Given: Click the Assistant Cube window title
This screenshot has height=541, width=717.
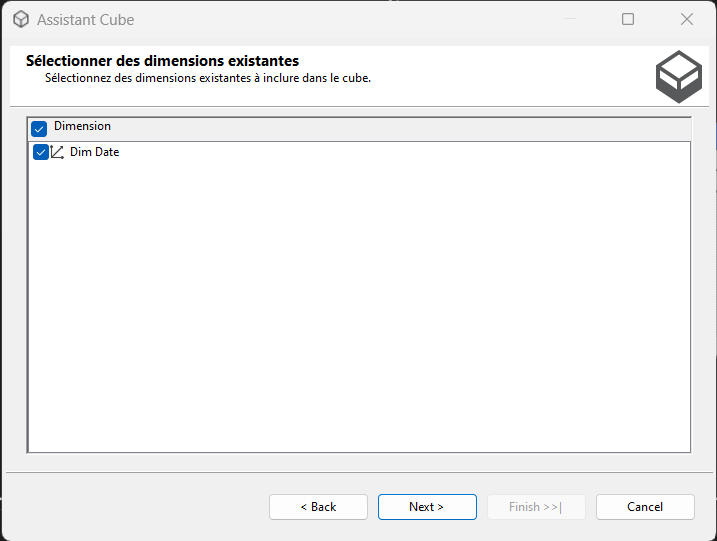Looking at the screenshot, I should point(86,20).
